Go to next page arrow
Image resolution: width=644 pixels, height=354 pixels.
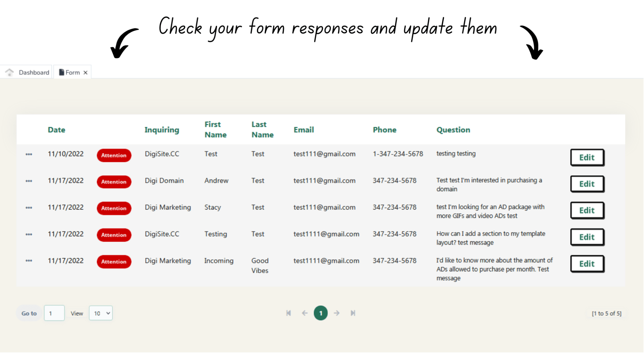337,313
